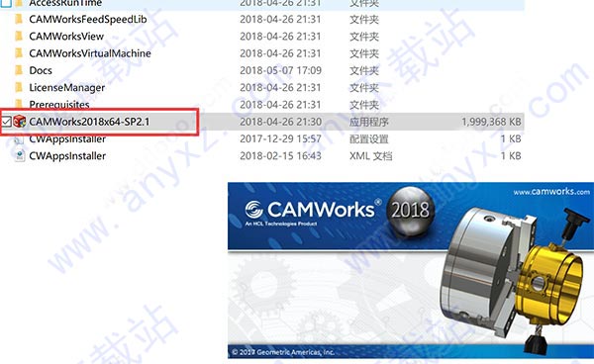The width and height of the screenshot is (594, 364).
Task: Click the XML 文档 type entry
Action: click(370, 156)
